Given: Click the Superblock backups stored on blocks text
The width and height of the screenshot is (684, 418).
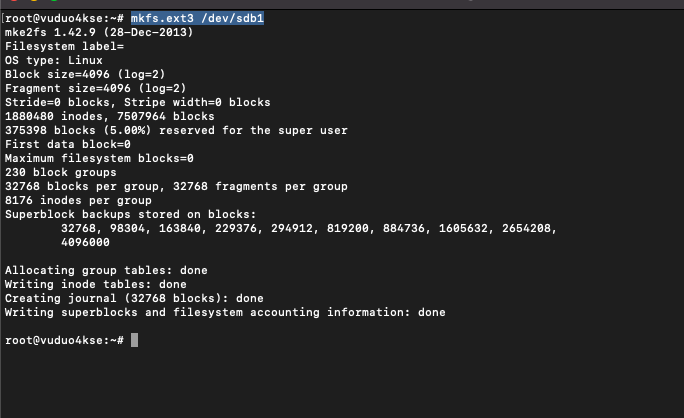Looking at the screenshot, I should click(x=130, y=214).
